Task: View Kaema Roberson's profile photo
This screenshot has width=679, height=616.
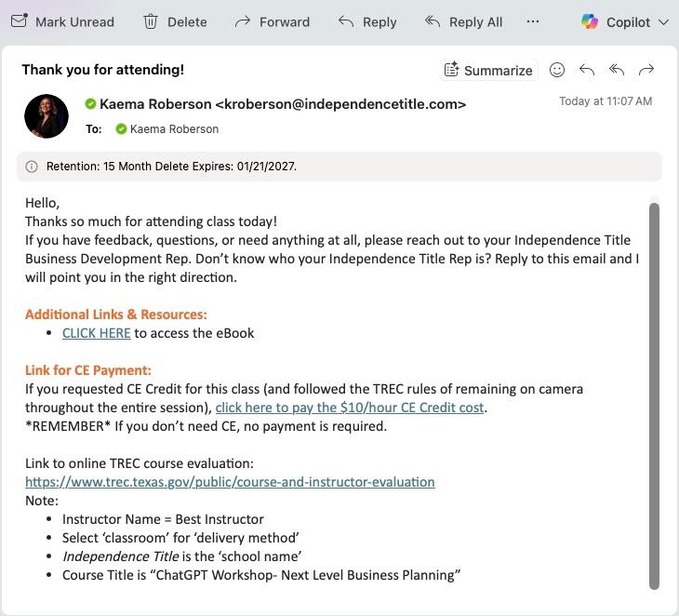Action: 47,116
